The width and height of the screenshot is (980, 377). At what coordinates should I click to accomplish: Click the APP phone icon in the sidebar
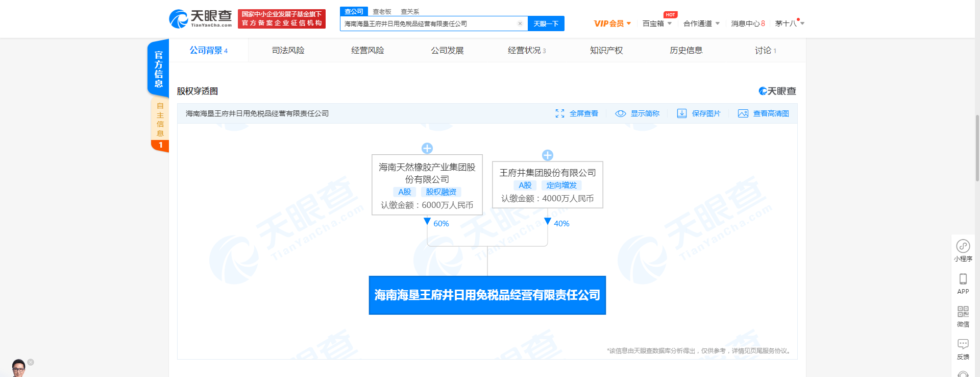[963, 279]
